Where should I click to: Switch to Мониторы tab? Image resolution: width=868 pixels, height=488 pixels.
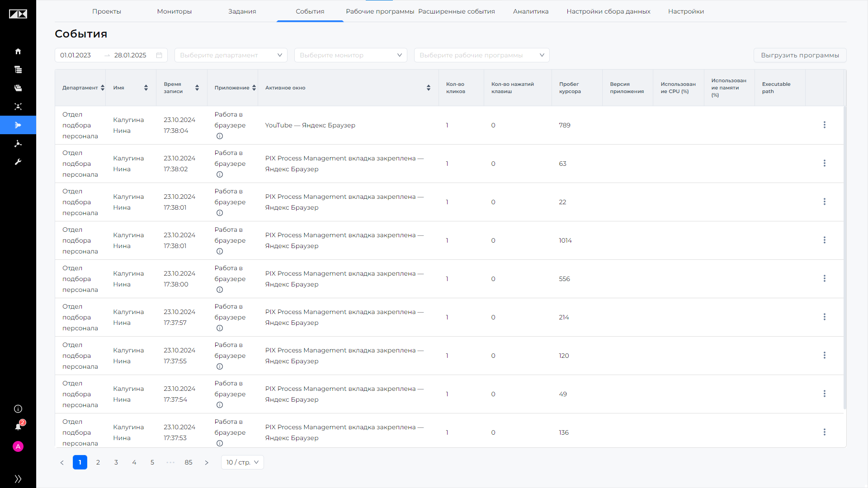click(175, 11)
